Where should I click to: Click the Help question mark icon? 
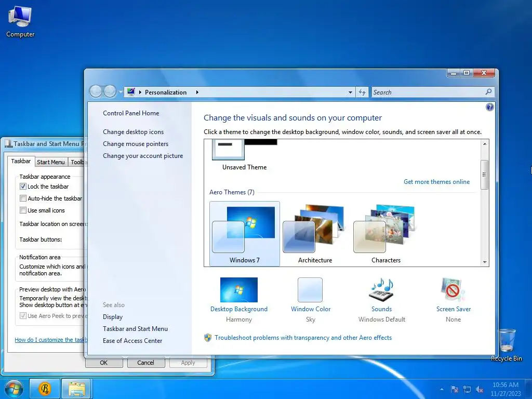point(489,107)
